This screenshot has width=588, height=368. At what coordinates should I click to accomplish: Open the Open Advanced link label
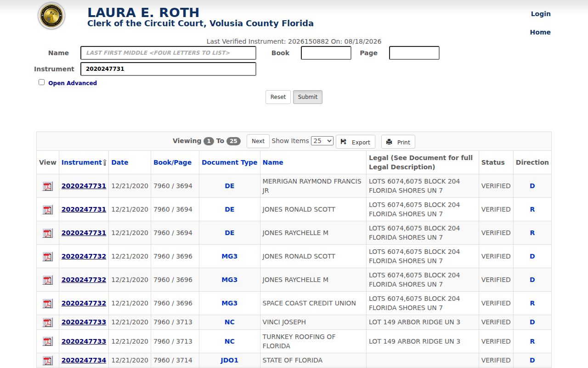73,83
